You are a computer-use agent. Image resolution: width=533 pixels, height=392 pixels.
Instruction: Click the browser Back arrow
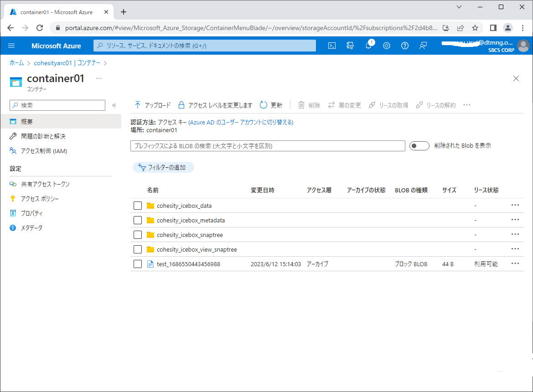click(x=10, y=28)
